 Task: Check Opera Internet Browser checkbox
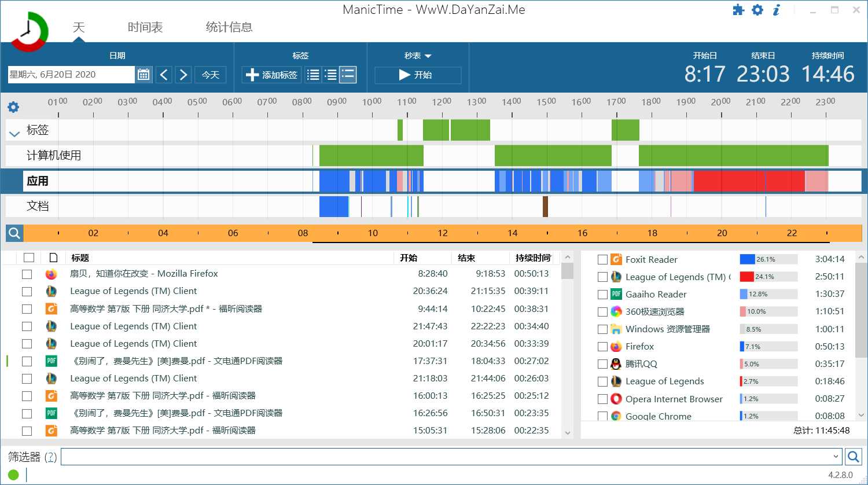602,399
